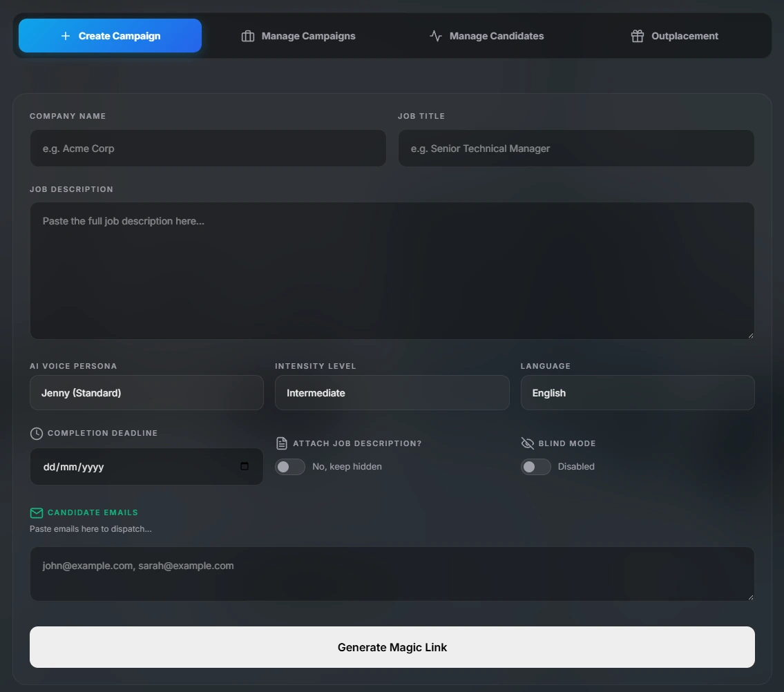Switch to the Manage Campaigns tab
Image resolution: width=784 pixels, height=692 pixels.
click(x=298, y=35)
